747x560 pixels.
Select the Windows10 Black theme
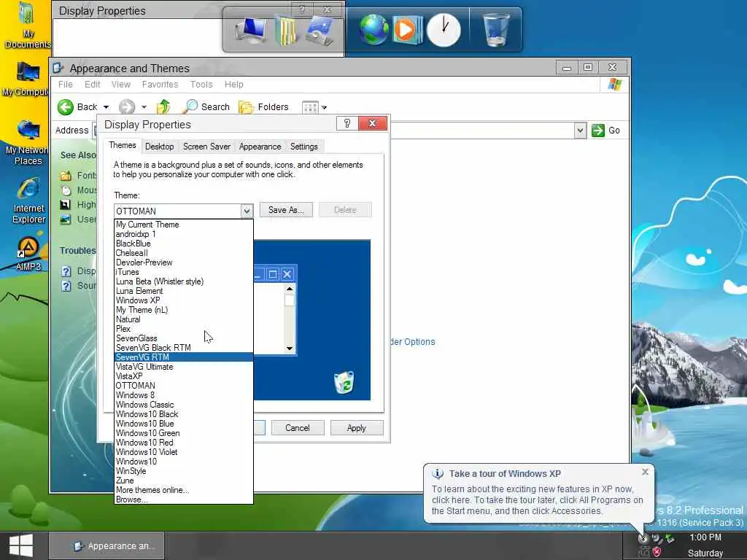[x=184, y=414]
